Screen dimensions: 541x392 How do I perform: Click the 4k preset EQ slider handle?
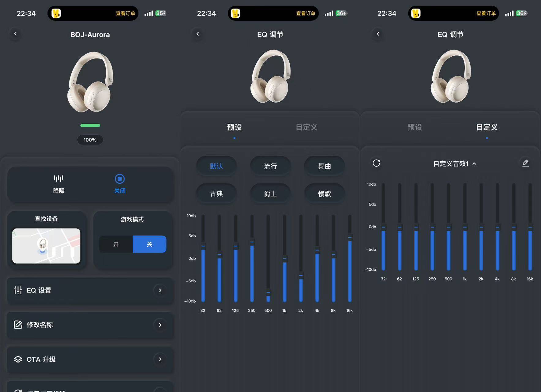tap(317, 250)
